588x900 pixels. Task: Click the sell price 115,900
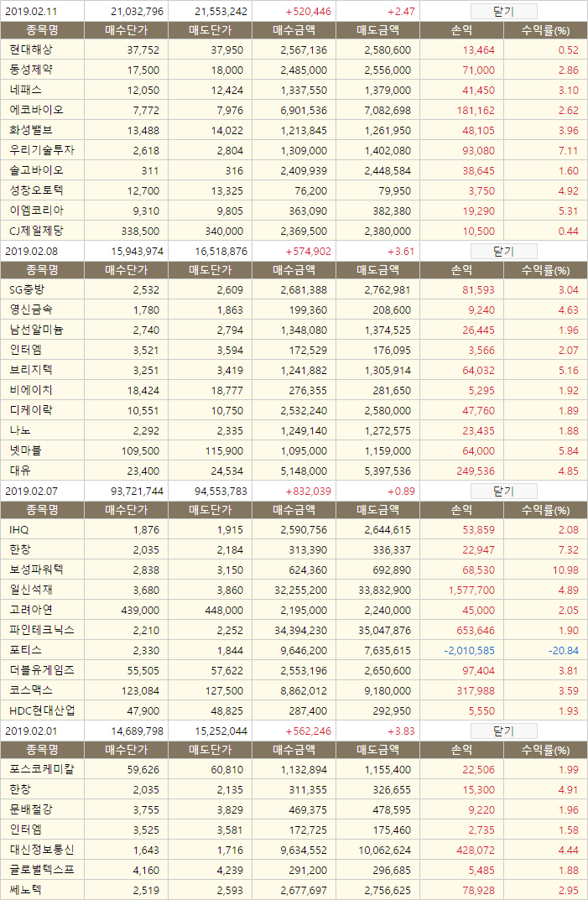pyautogui.click(x=224, y=451)
